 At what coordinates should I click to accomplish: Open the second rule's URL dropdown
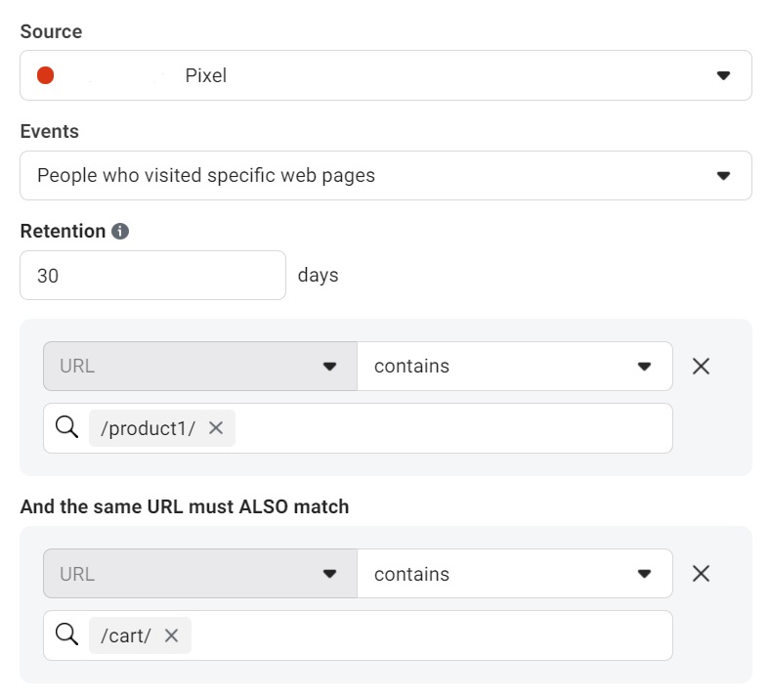[199, 573]
